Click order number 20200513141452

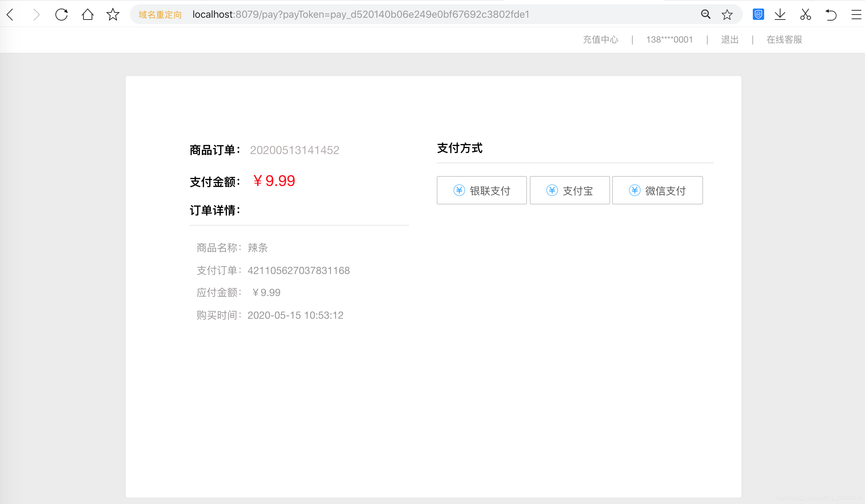294,150
